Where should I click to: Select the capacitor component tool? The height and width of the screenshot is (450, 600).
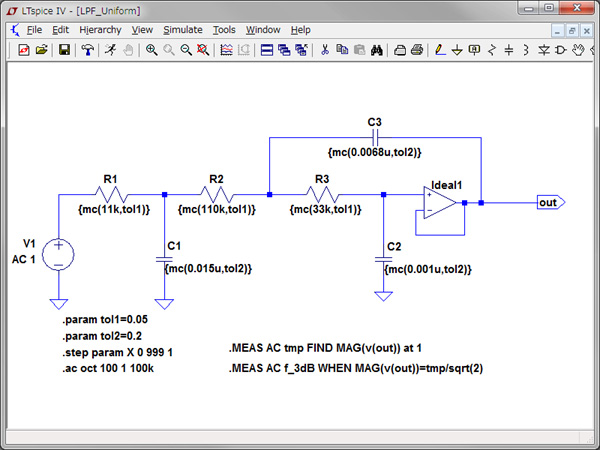click(508, 49)
